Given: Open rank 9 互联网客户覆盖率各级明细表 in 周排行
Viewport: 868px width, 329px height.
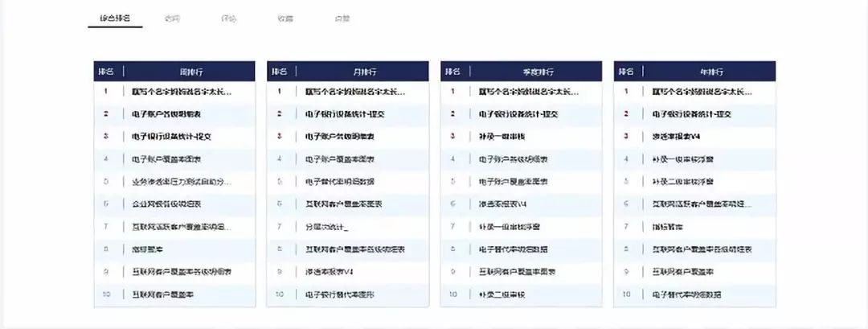Looking at the screenshot, I should [x=182, y=271].
